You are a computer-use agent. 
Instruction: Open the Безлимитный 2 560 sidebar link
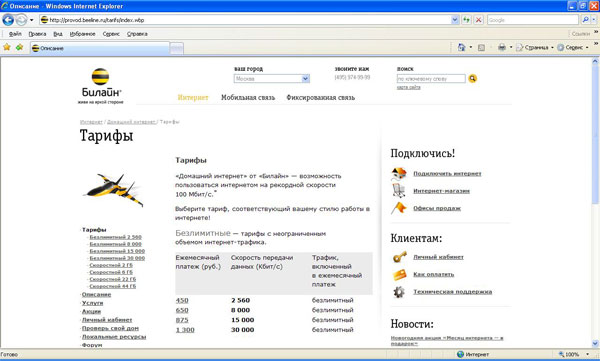coord(116,237)
